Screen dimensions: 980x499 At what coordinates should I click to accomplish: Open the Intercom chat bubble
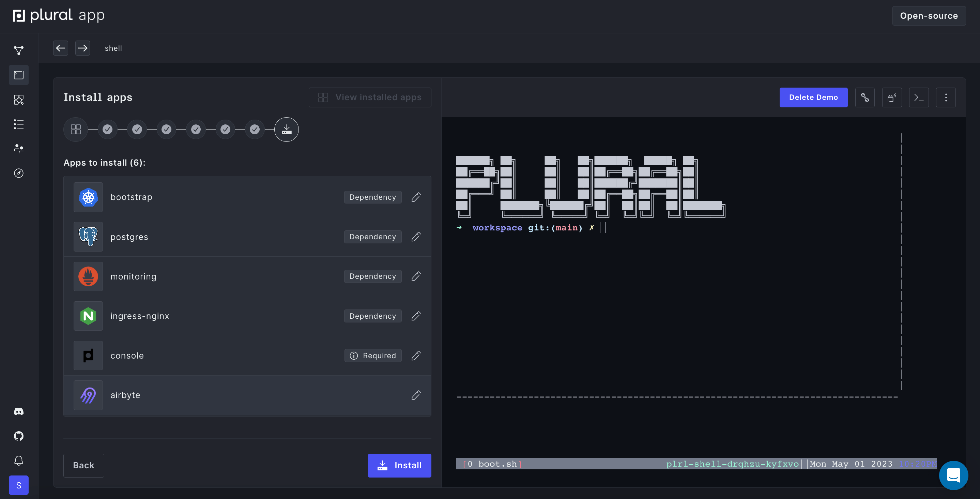(953, 475)
